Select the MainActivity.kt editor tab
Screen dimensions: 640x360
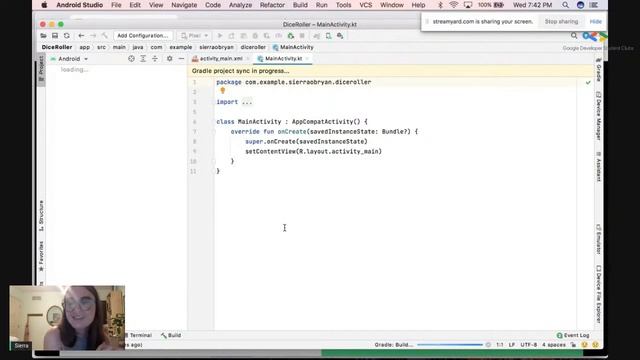[284, 59]
